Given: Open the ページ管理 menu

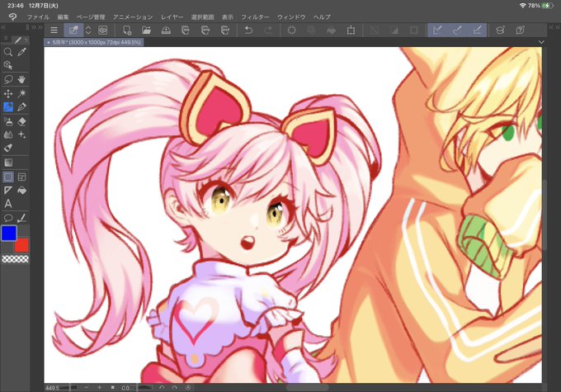Looking at the screenshot, I should (91, 17).
